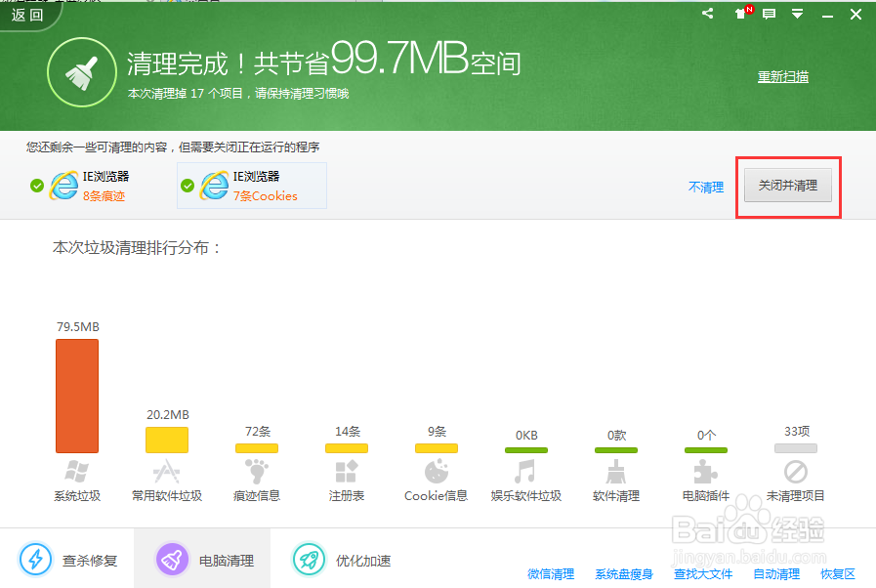This screenshot has width=876, height=588.
Task: Click the 关闭并清理 button
Action: (x=788, y=187)
